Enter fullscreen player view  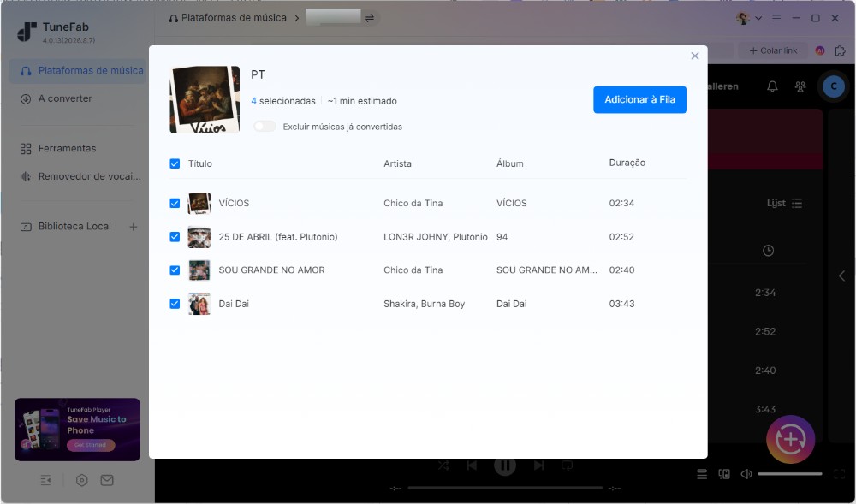click(840, 474)
